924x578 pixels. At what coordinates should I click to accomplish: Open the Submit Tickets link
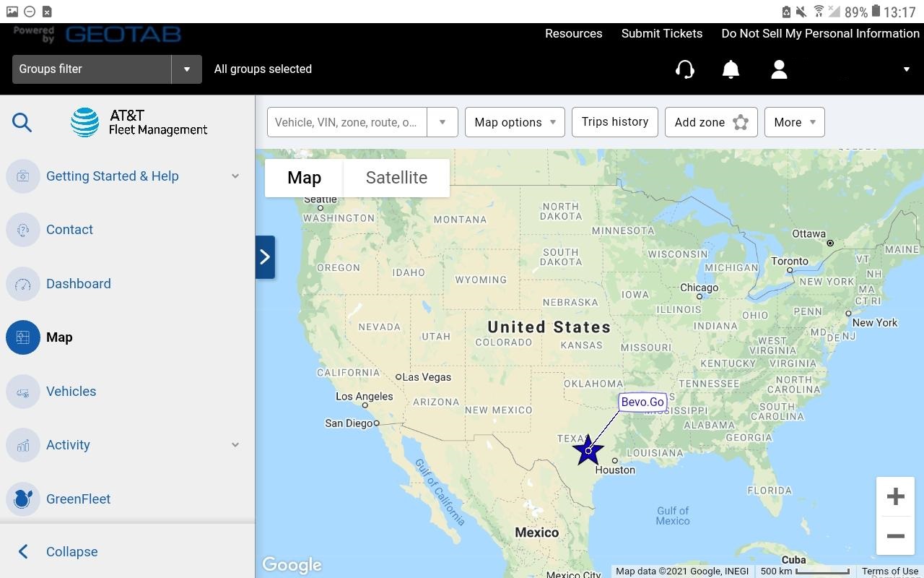pyautogui.click(x=662, y=33)
